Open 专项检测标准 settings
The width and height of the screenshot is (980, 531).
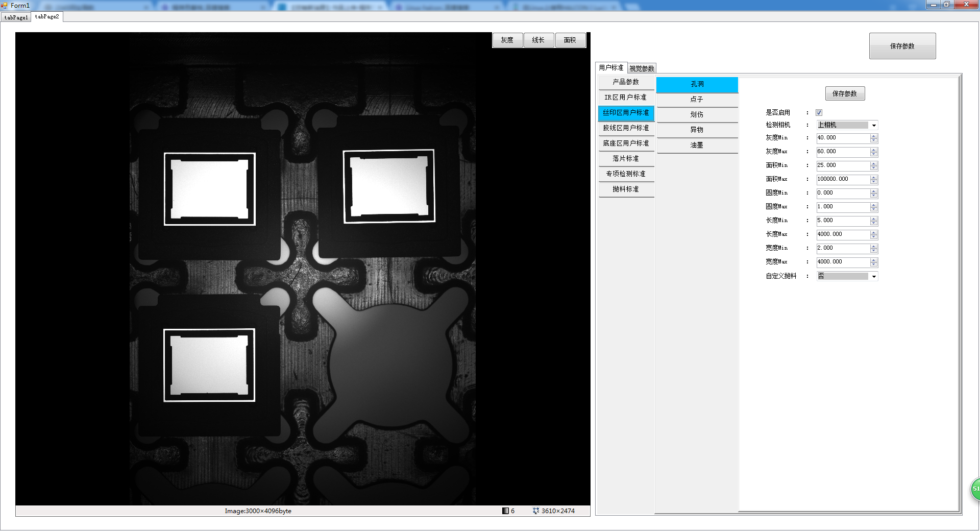[x=626, y=174]
